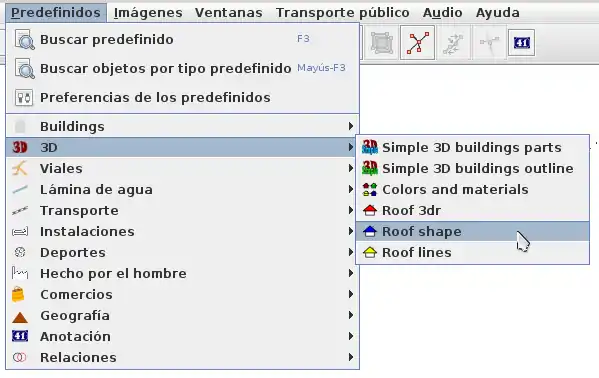The width and height of the screenshot is (599, 378).
Task: Click the orange shopping bag Comercios icon
Action: tap(18, 294)
